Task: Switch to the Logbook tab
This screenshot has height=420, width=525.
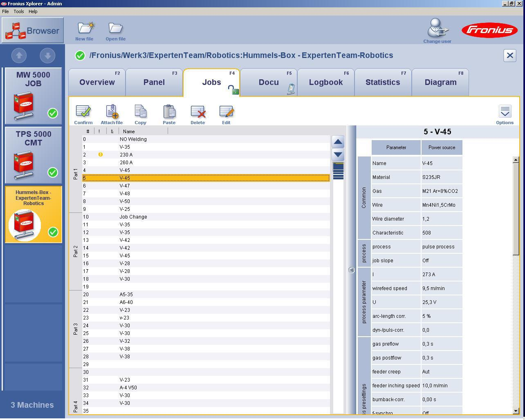Action: pyautogui.click(x=326, y=83)
